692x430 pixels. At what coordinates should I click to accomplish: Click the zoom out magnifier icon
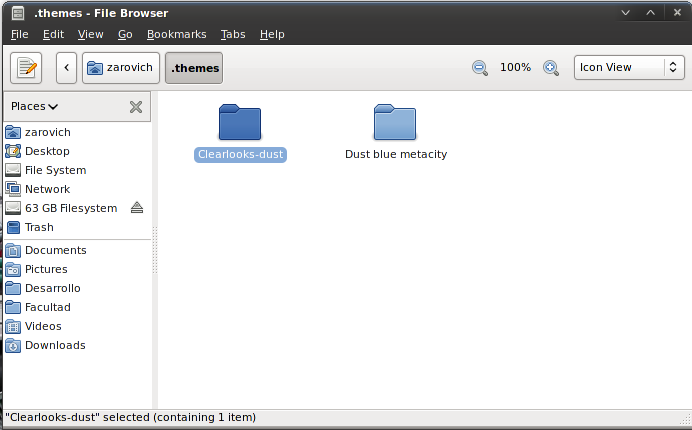click(479, 68)
